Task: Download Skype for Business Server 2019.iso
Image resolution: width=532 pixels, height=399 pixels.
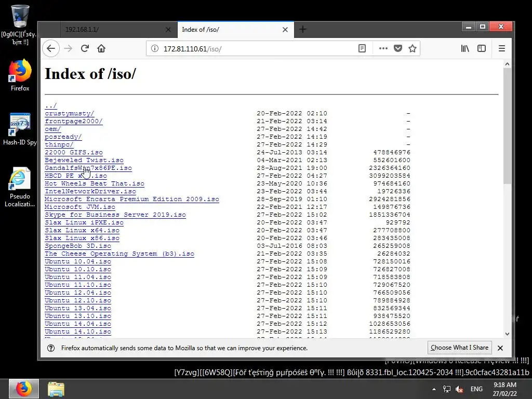Action: point(115,215)
